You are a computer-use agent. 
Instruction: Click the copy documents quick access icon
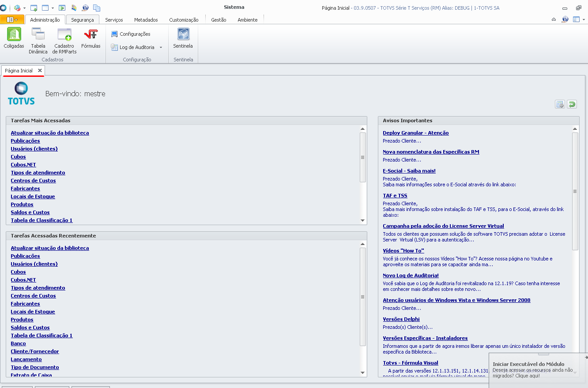[97, 8]
